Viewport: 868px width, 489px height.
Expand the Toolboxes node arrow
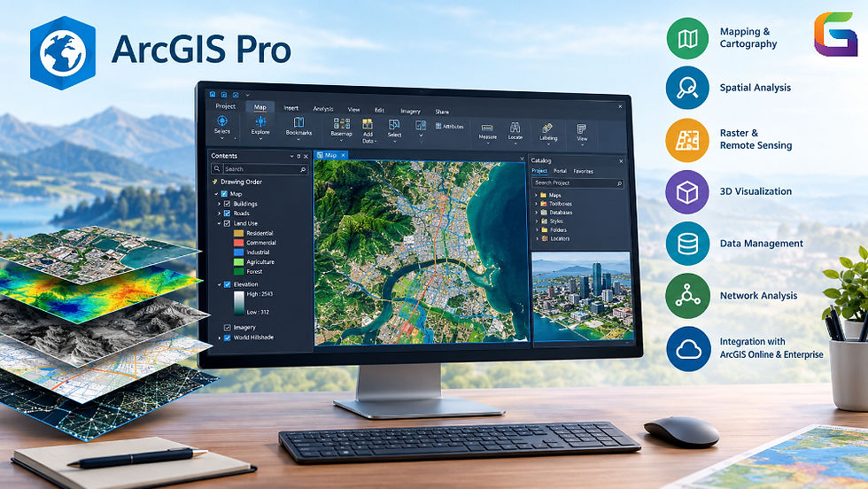pos(536,203)
